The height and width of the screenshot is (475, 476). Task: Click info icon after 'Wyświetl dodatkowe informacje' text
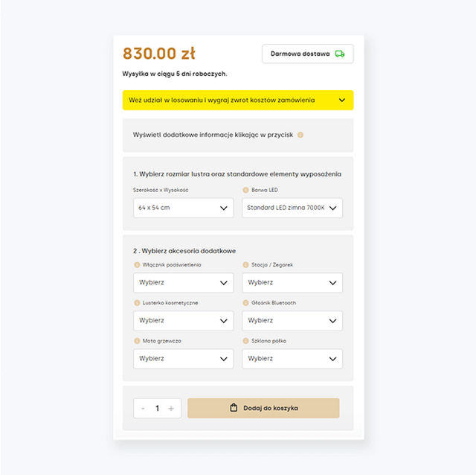tap(300, 135)
